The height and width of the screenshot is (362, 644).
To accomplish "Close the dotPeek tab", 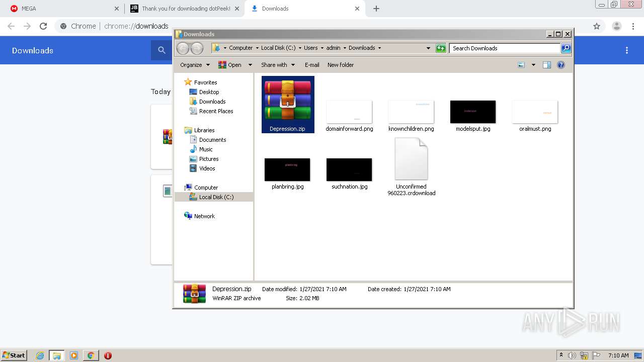I will point(237,9).
